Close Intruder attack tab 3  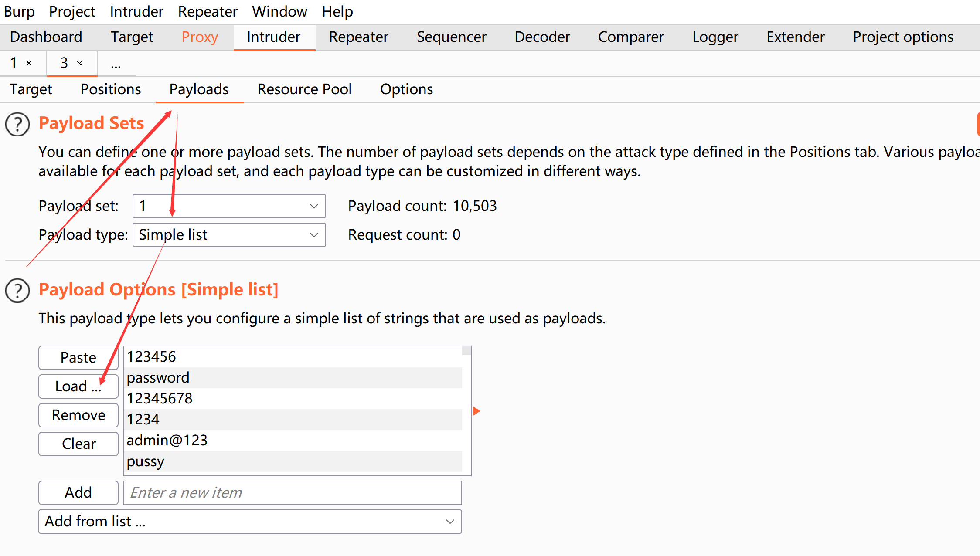tap(79, 64)
